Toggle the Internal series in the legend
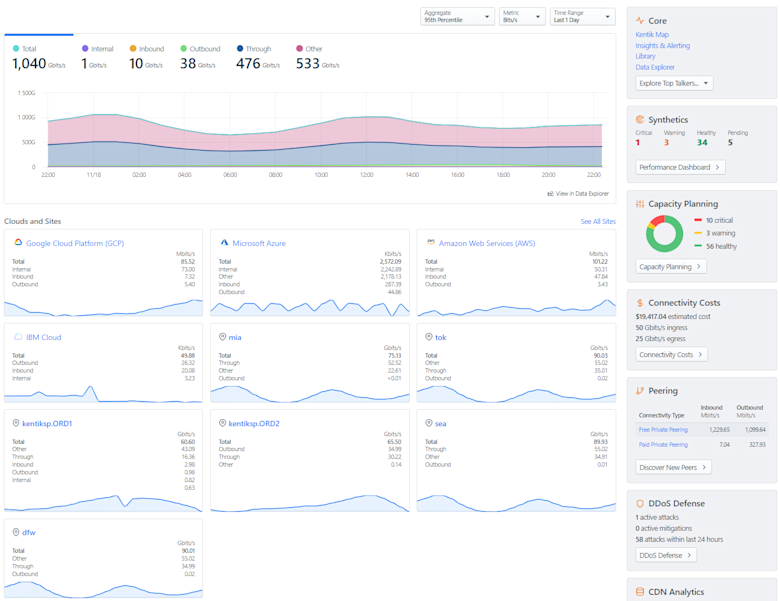The height and width of the screenshot is (601, 780). pyautogui.click(x=98, y=49)
